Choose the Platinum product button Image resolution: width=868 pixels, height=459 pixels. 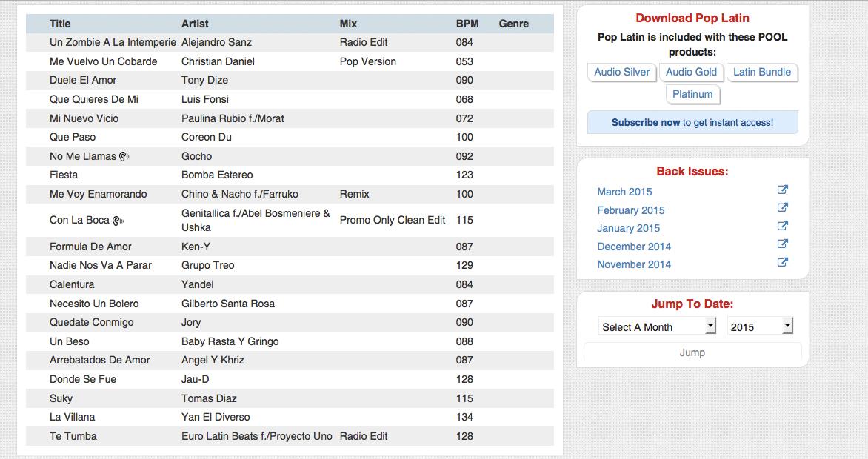click(692, 94)
